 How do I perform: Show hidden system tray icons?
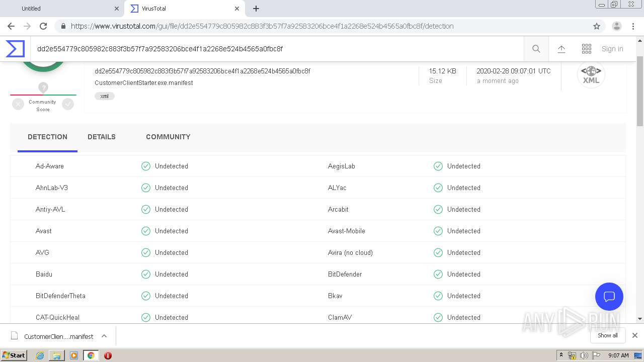coord(561,355)
